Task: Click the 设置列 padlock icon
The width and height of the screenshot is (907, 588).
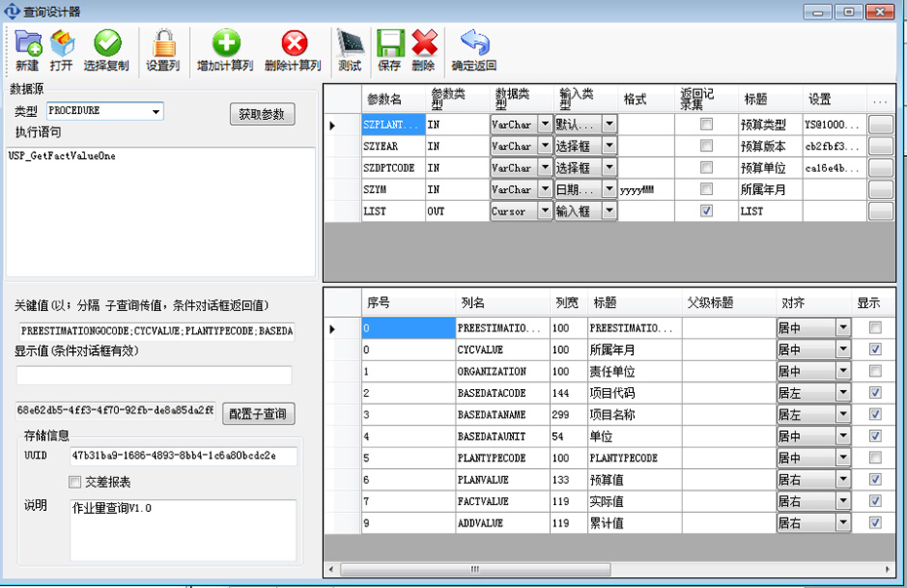Action: [x=163, y=44]
